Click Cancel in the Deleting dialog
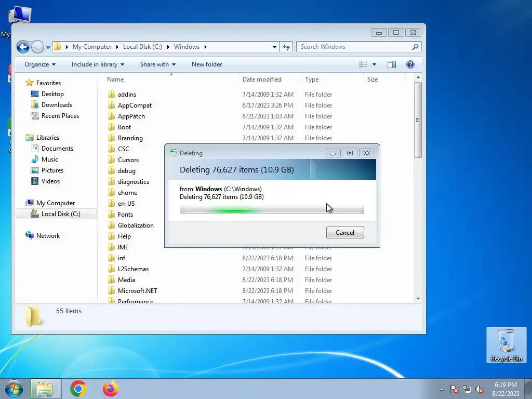This screenshot has width=532, height=399. pos(345,232)
